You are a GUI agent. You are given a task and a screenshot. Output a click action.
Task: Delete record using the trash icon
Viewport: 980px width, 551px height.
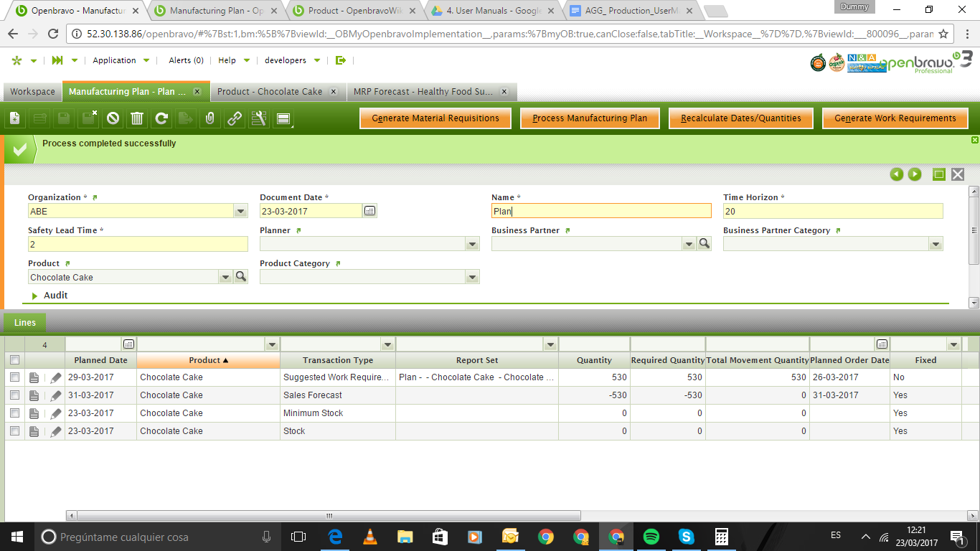(x=137, y=118)
